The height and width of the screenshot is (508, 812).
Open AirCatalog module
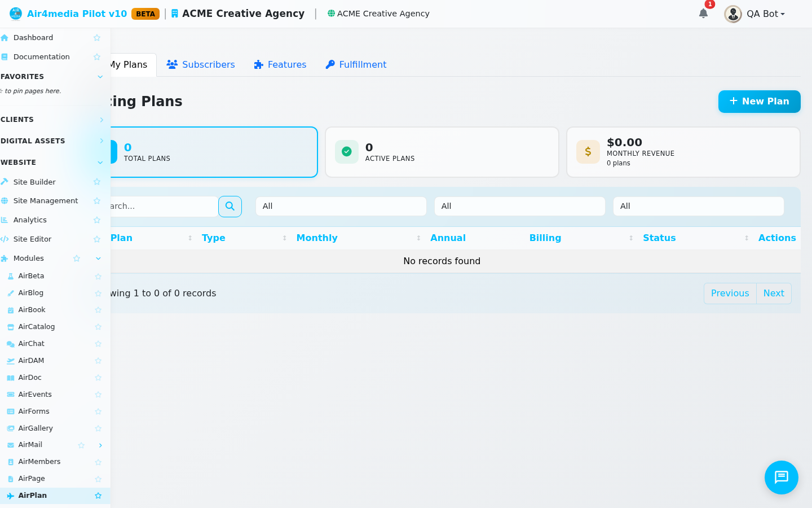click(x=37, y=327)
